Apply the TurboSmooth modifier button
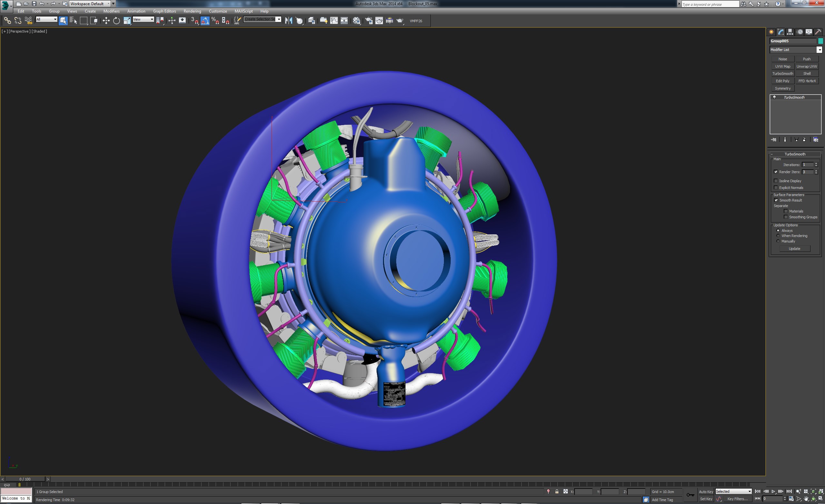 pos(782,73)
